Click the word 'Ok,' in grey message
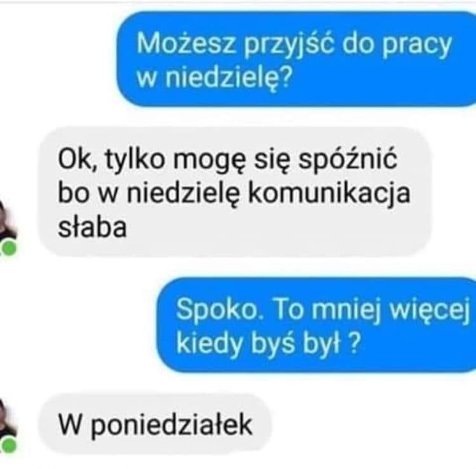 coord(77,160)
